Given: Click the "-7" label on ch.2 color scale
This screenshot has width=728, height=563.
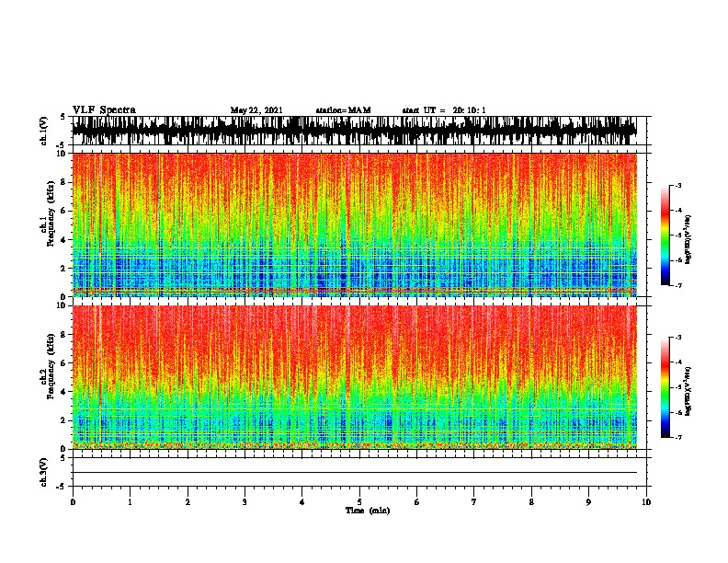Looking at the screenshot, I should (678, 437).
